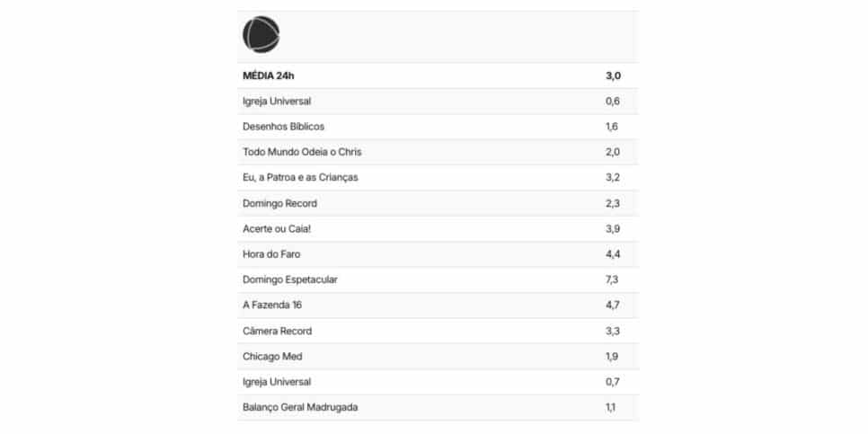Screen dimensions: 868x434
Task: Select the MÉDIA 24h header row
Action: click(x=438, y=75)
